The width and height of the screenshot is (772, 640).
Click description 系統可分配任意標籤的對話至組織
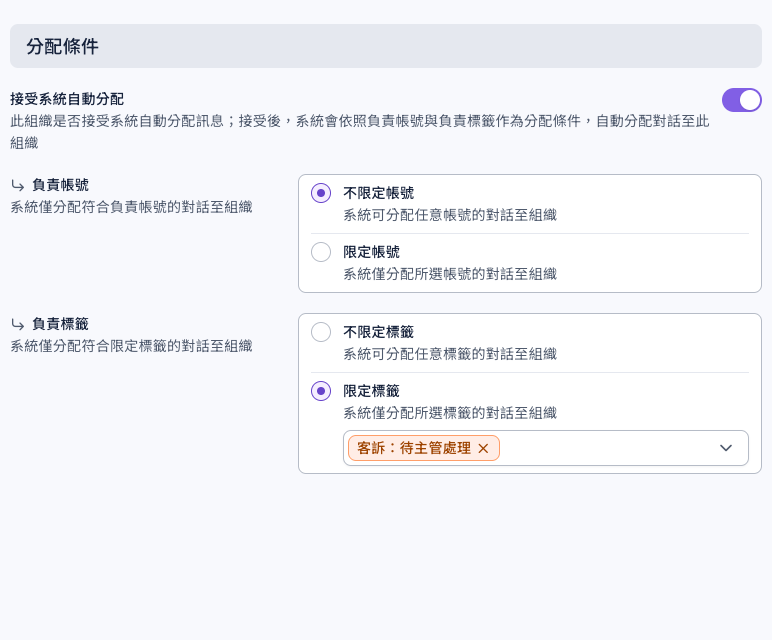click(450, 354)
